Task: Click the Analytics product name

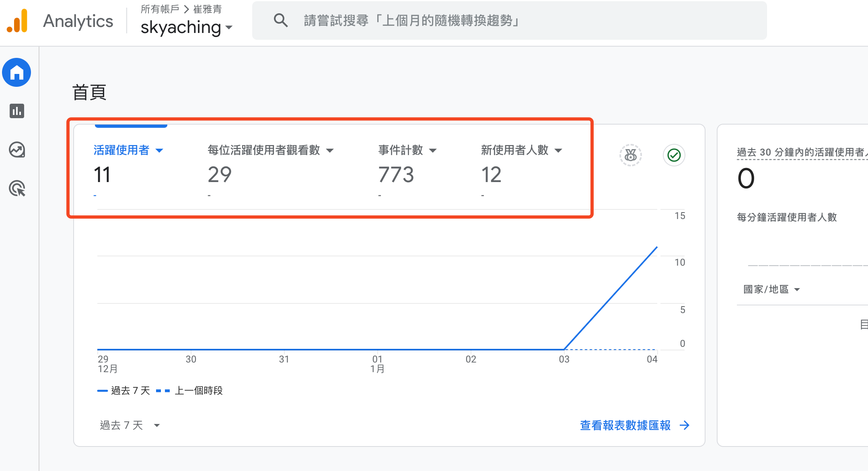Action: [x=78, y=21]
